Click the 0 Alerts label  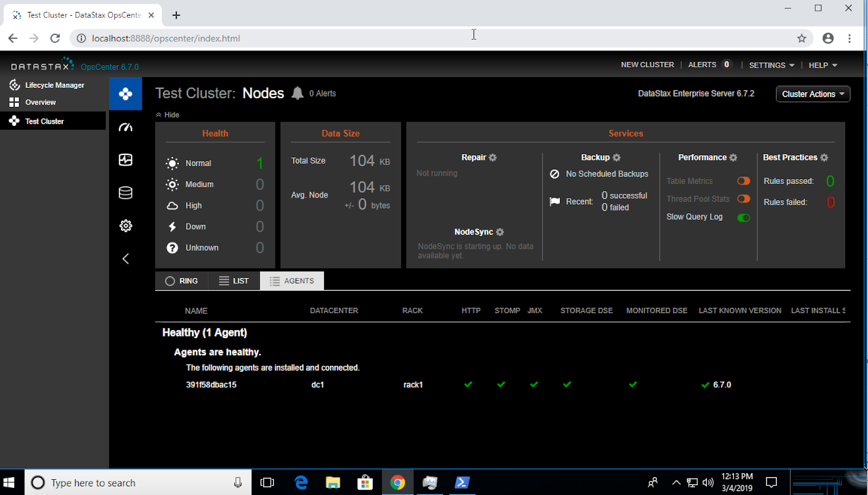(323, 93)
